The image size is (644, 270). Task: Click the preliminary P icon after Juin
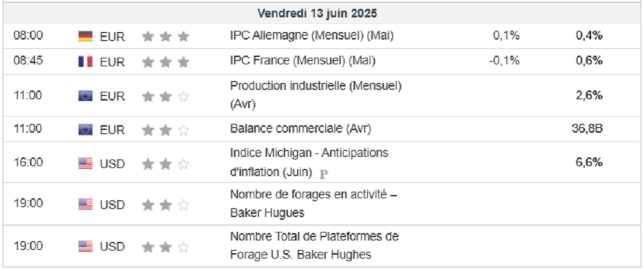(x=323, y=174)
